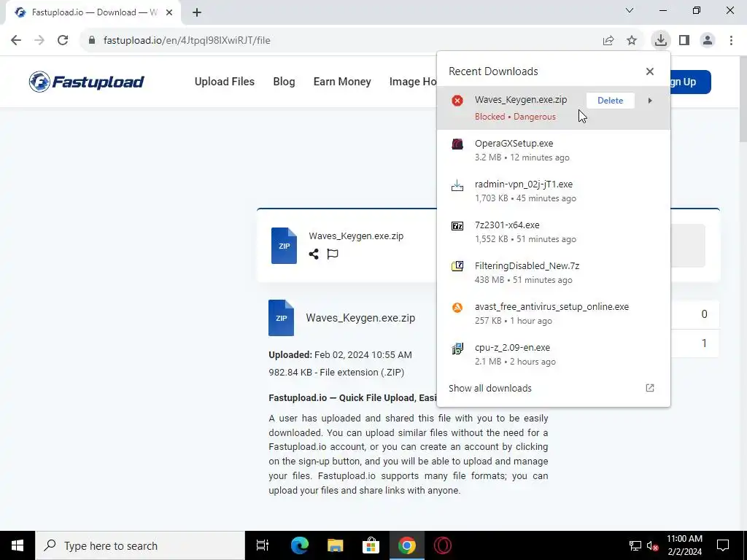Open File Explorer from taskbar

[x=336, y=545]
